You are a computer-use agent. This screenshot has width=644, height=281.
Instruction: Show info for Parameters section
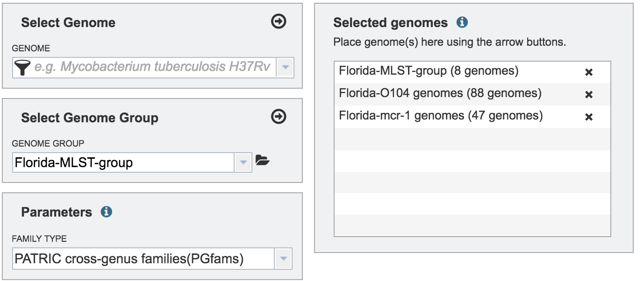pyautogui.click(x=107, y=212)
